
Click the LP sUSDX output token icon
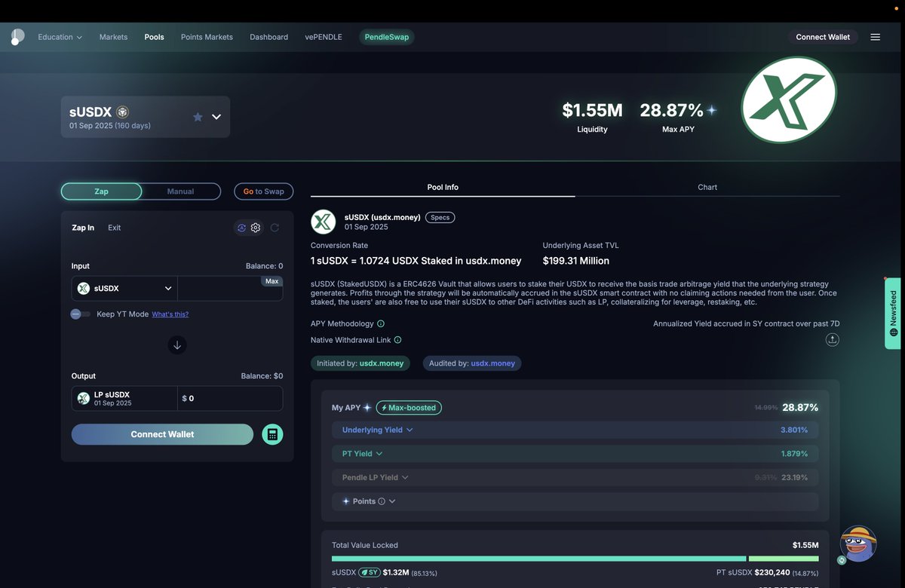pyautogui.click(x=84, y=398)
